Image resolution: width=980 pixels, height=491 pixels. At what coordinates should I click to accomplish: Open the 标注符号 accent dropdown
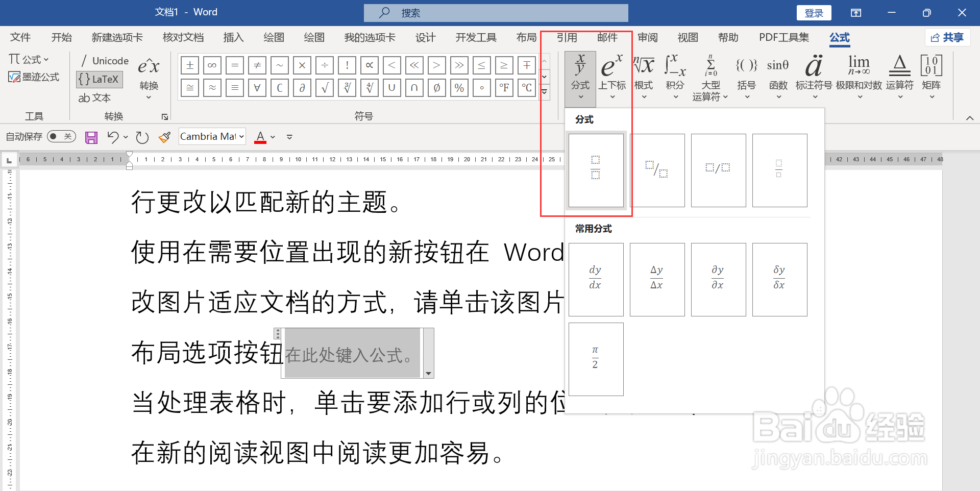[x=814, y=78]
